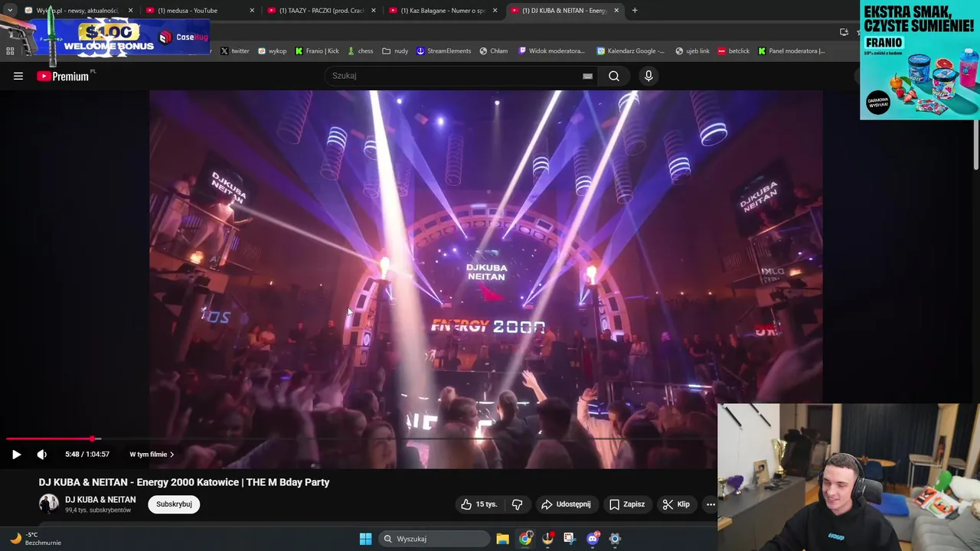Switch to the 'Kaz Bałagane' tab
The width and height of the screenshot is (980, 551).
[x=443, y=11]
